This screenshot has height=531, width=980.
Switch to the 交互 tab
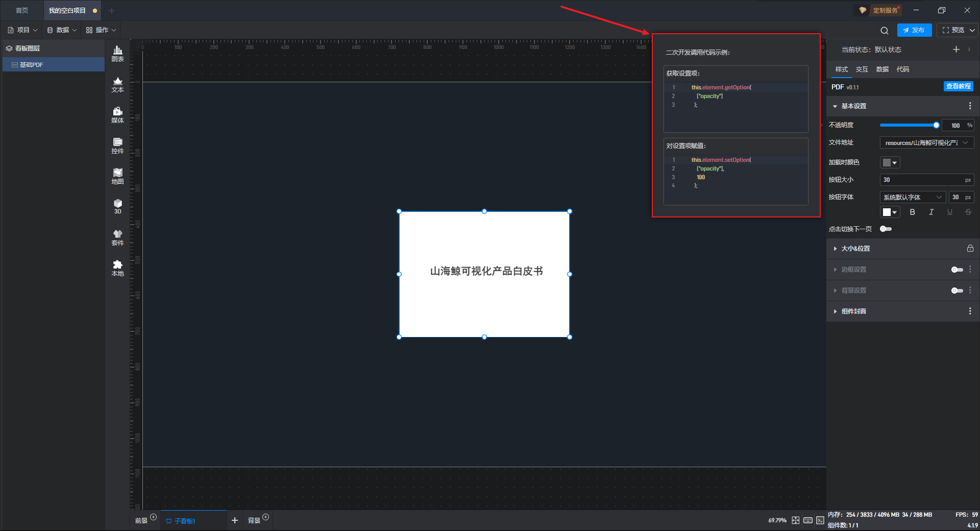pyautogui.click(x=862, y=69)
